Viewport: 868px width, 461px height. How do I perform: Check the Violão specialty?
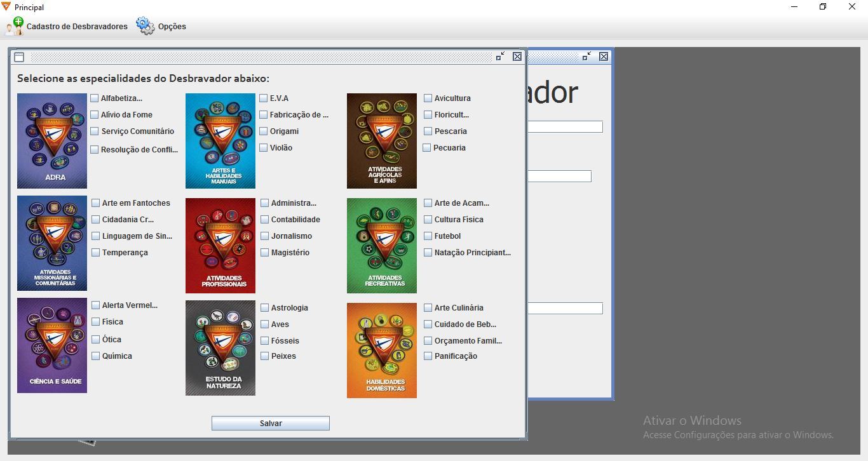point(264,148)
